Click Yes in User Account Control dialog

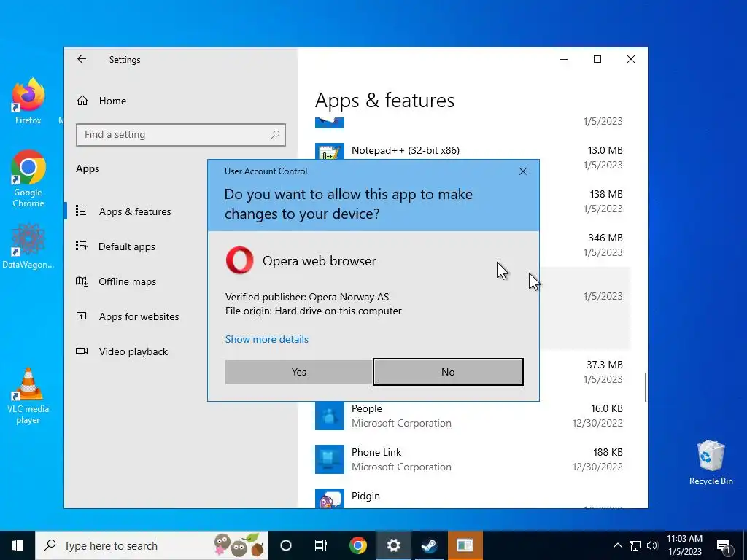tap(298, 372)
